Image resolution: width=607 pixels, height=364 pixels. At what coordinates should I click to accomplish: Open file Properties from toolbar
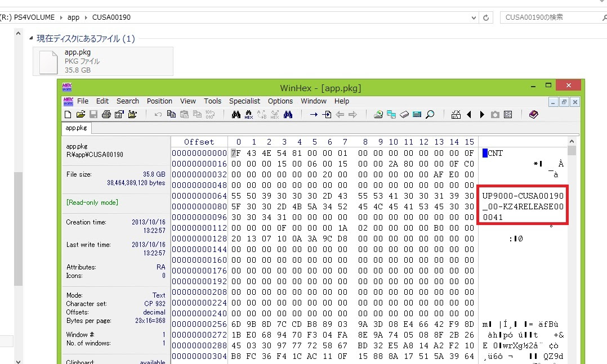coord(119,115)
